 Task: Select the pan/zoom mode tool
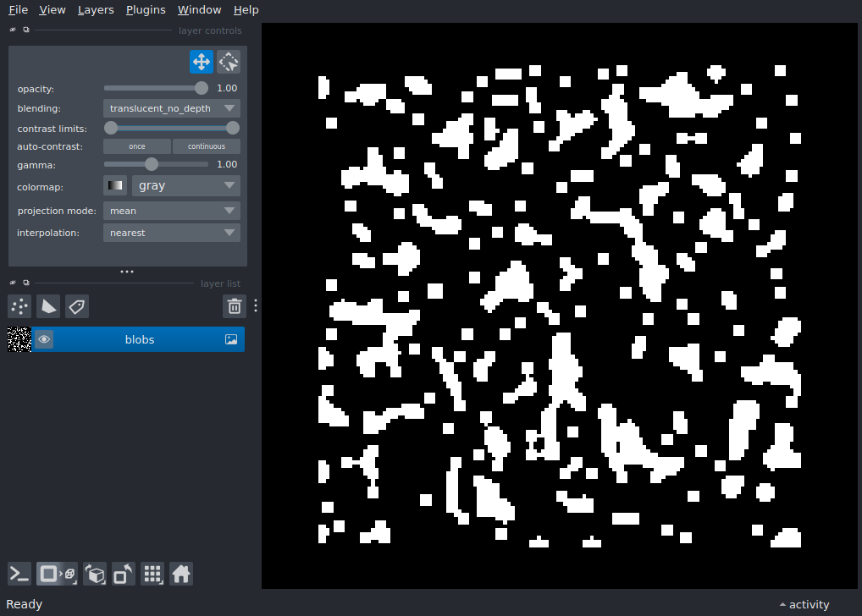[x=202, y=62]
